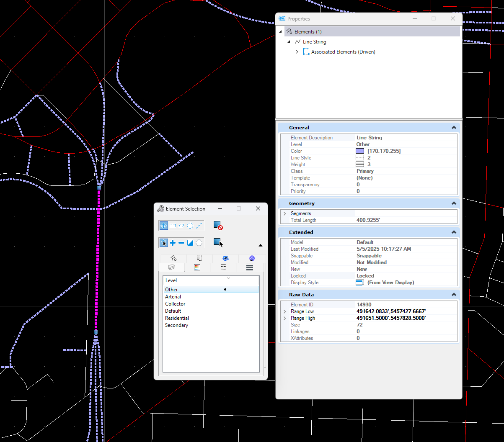Select the Arterial level in list
504x442 pixels.
[x=173, y=297]
